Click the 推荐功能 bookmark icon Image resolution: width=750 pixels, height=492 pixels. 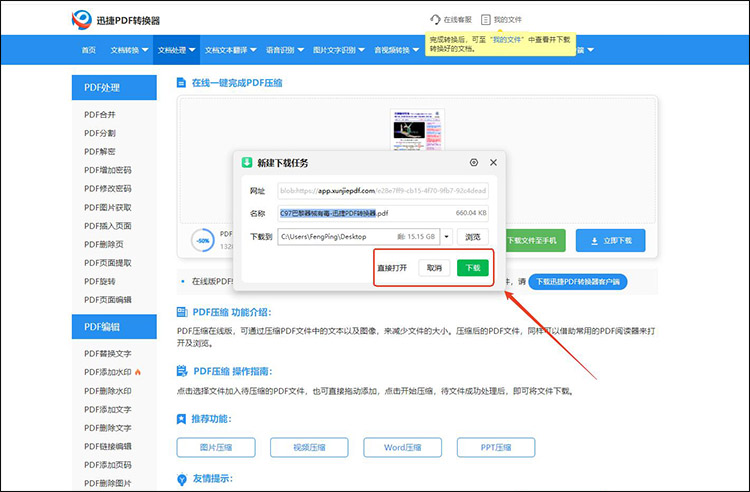pos(181,419)
